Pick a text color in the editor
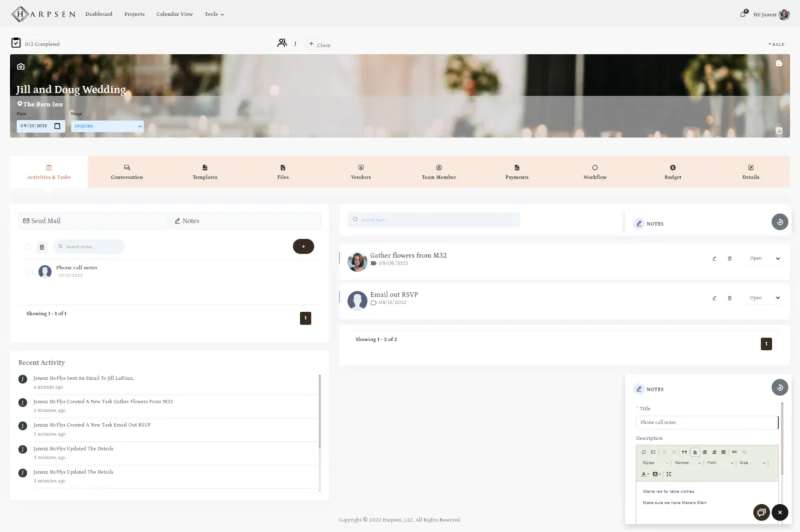Screen dimensions: 800x532 coord(645,474)
